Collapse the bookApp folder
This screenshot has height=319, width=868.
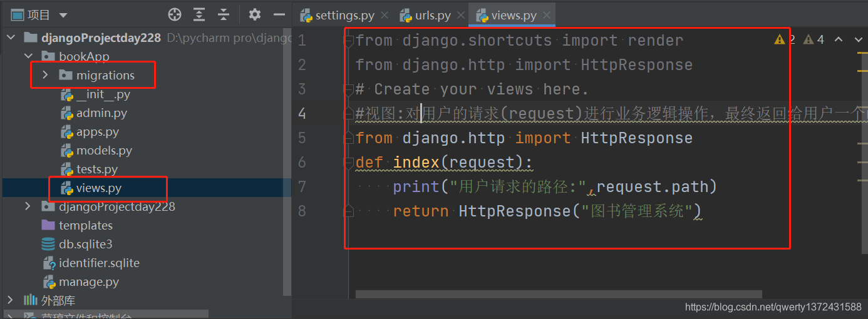pyautogui.click(x=28, y=56)
